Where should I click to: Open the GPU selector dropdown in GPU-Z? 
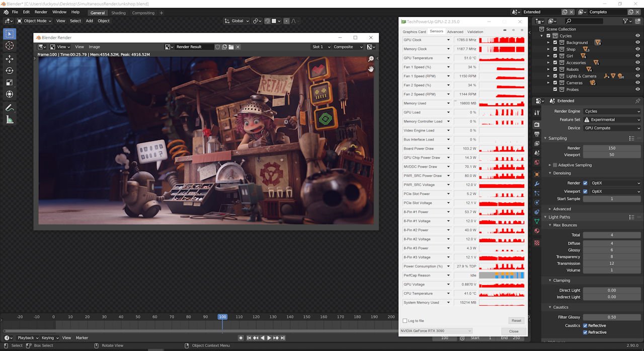[436, 331]
